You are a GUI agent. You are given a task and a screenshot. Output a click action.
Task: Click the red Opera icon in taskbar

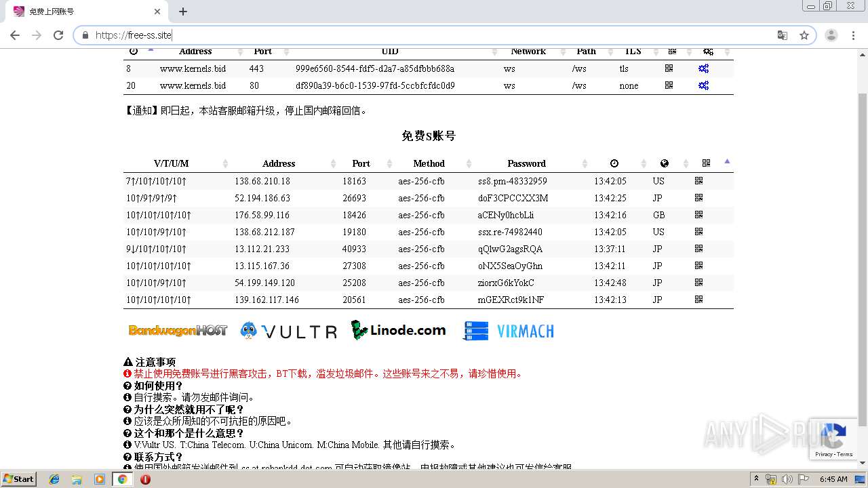point(145,479)
